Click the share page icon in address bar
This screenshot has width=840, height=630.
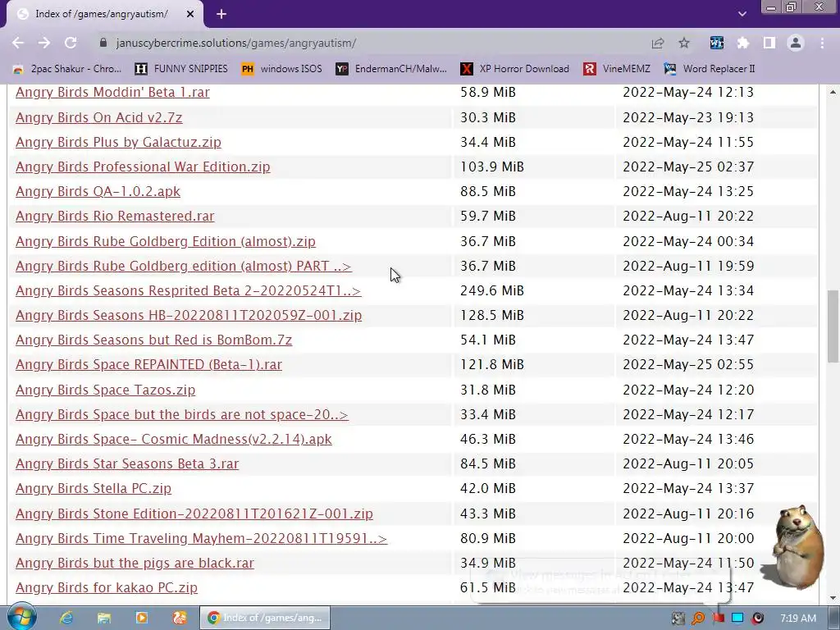[x=658, y=43]
